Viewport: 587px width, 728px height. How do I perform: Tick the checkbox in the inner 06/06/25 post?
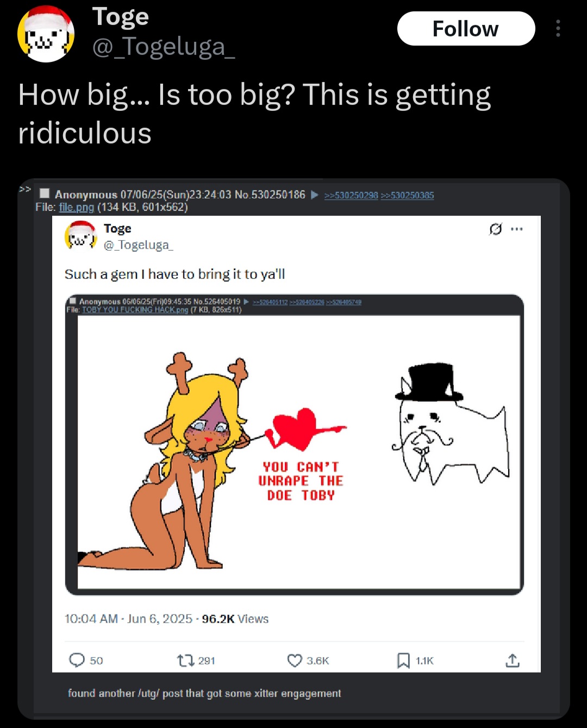pos(73,301)
